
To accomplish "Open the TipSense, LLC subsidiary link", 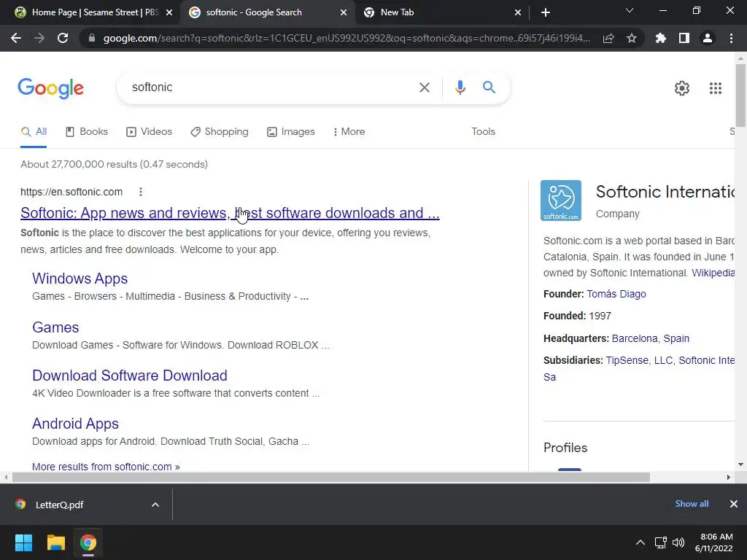I will 639,360.
